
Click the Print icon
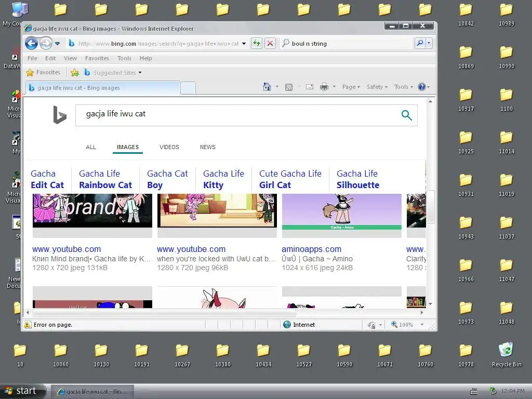pyautogui.click(x=324, y=87)
